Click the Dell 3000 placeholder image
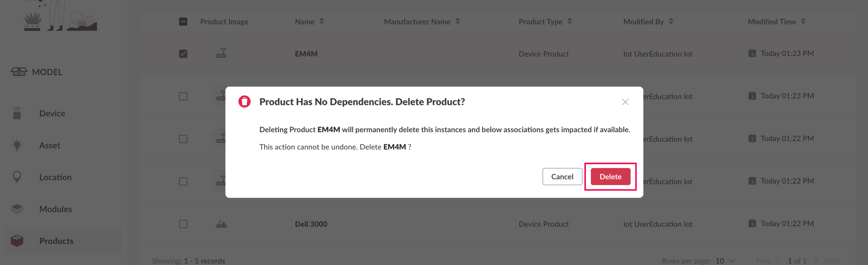Image resolution: width=868 pixels, height=265 pixels. click(x=221, y=224)
